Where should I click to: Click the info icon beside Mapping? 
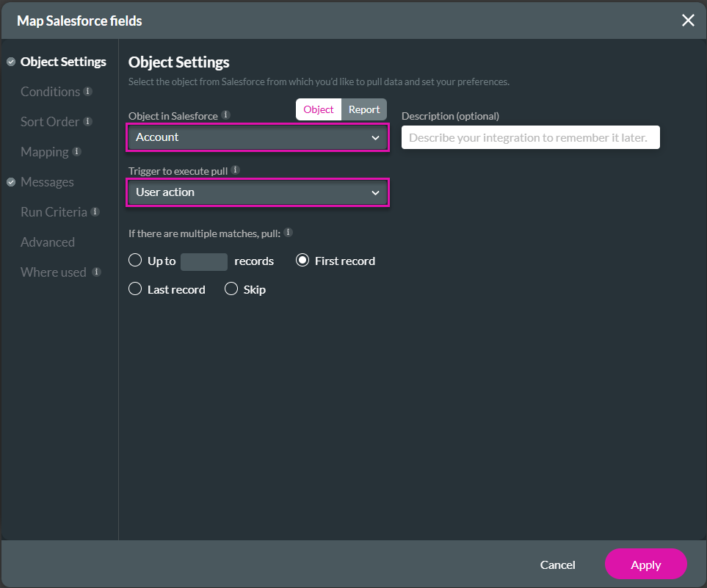point(78,152)
